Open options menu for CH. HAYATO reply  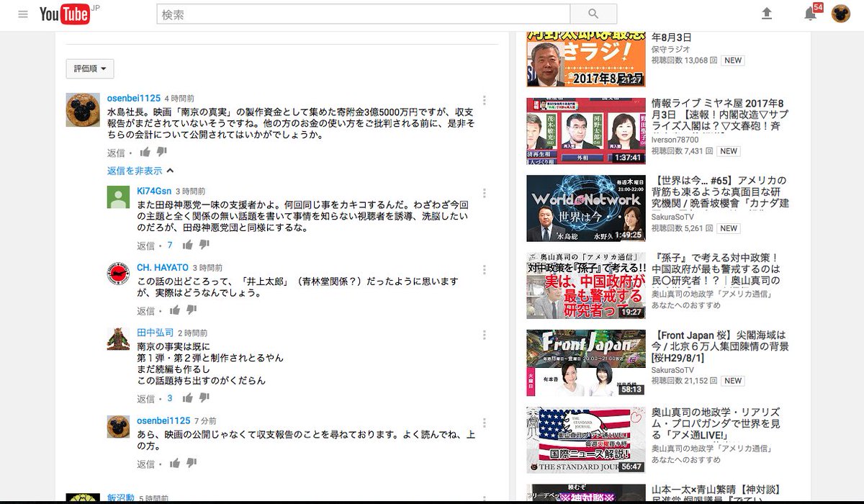tap(485, 269)
